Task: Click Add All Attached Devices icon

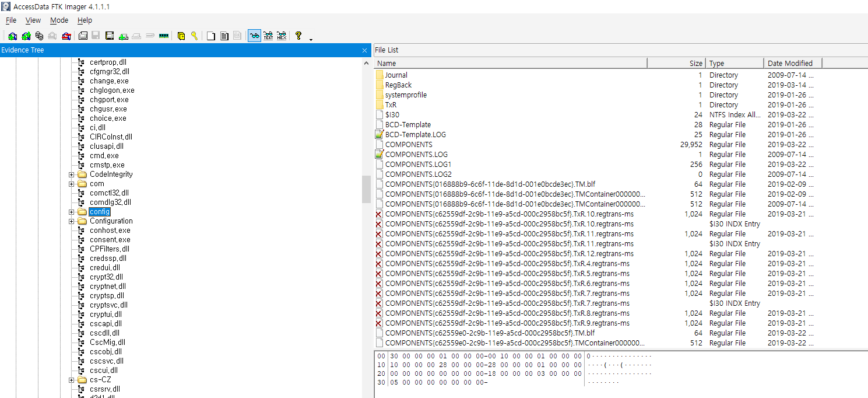Action: pos(26,36)
